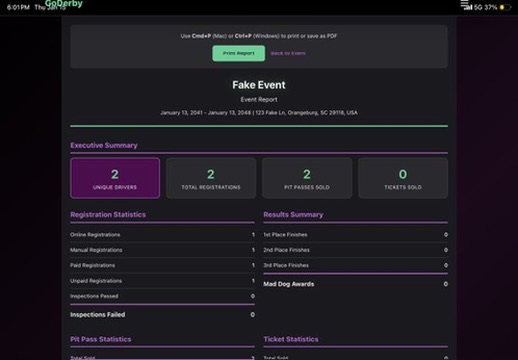This screenshot has height=360, width=518.
Task: Tap the 37% battery percentage
Action: pyautogui.click(x=491, y=7)
